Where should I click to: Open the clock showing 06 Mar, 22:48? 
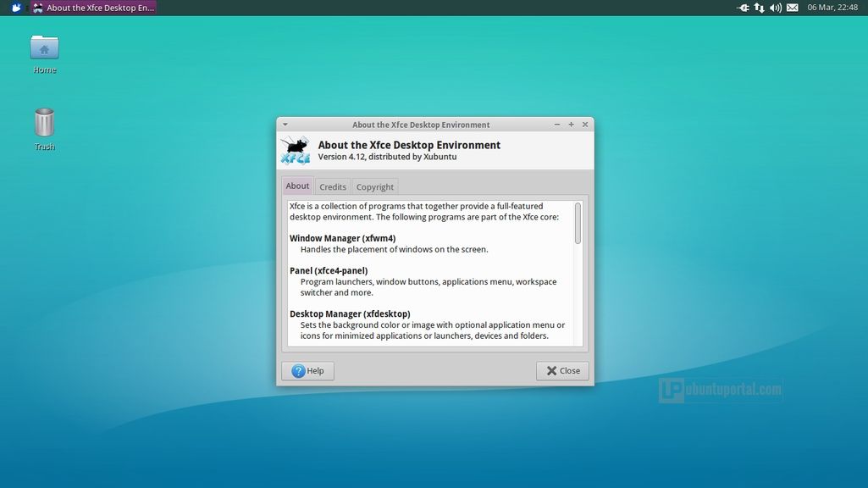click(x=832, y=8)
